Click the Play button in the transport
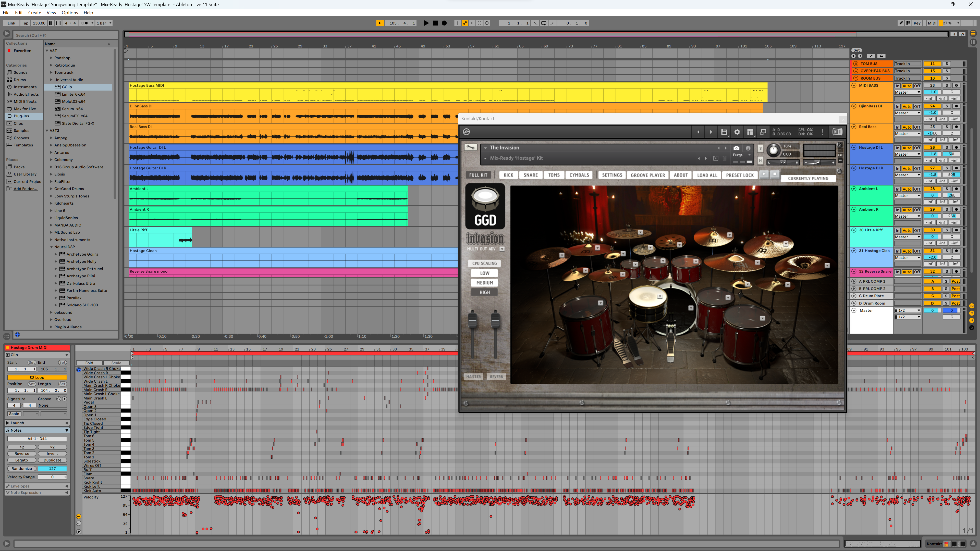 426,23
